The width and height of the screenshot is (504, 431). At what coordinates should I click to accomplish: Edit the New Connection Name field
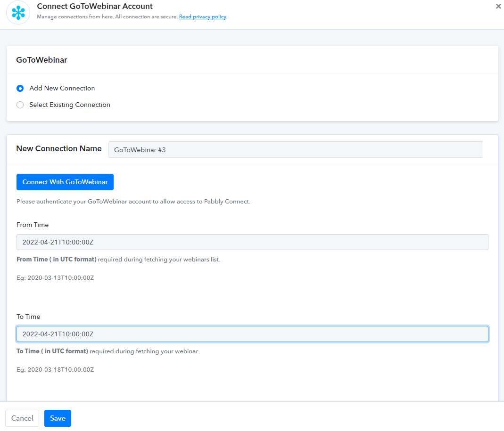click(x=295, y=150)
